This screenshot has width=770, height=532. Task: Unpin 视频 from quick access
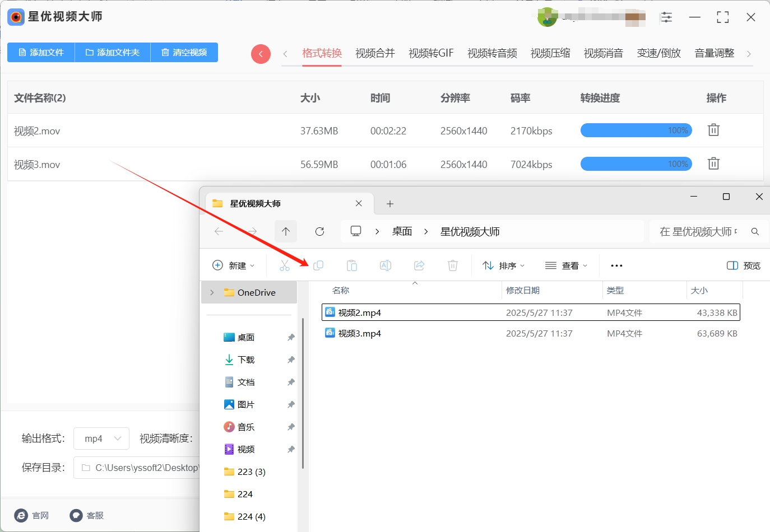tap(291, 449)
